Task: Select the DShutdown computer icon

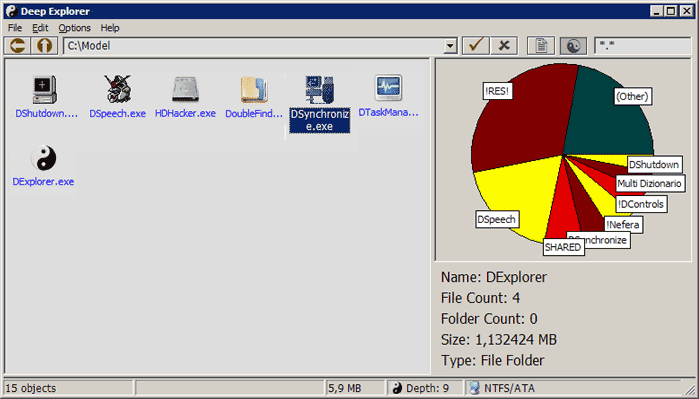Action: (45, 89)
